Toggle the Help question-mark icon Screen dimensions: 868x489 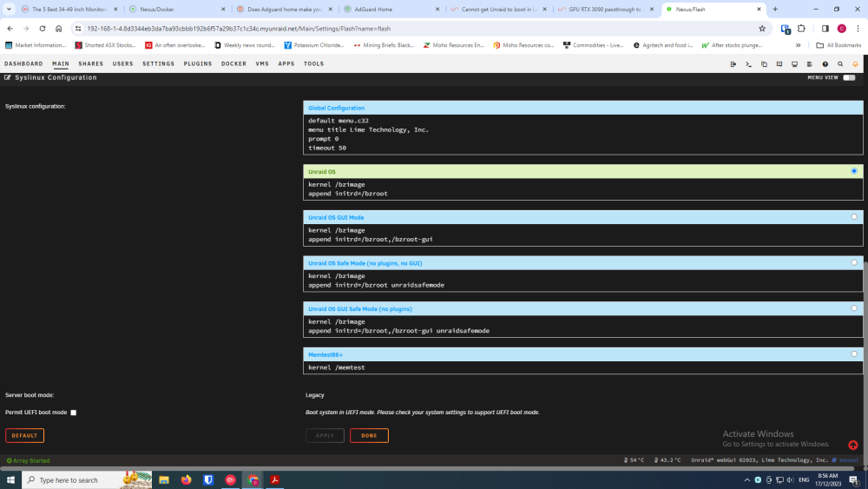(825, 64)
